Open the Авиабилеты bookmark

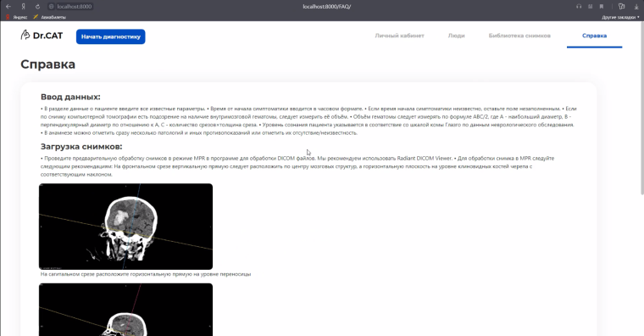click(x=49, y=17)
